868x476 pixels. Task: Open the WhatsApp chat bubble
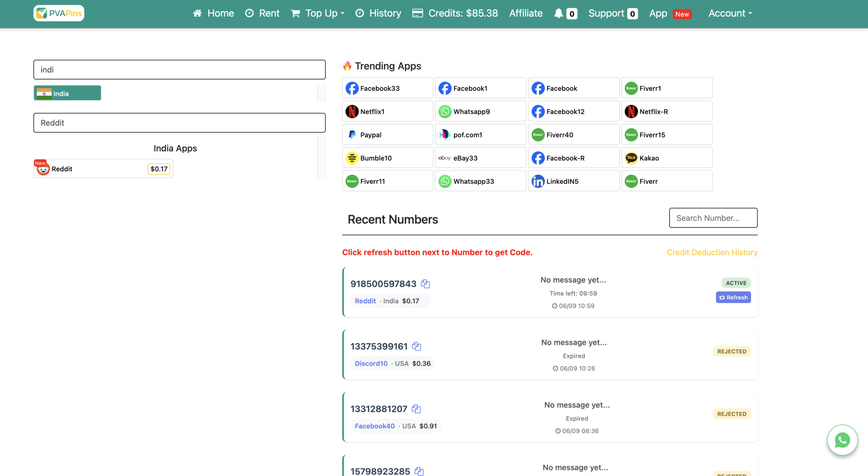(842, 440)
